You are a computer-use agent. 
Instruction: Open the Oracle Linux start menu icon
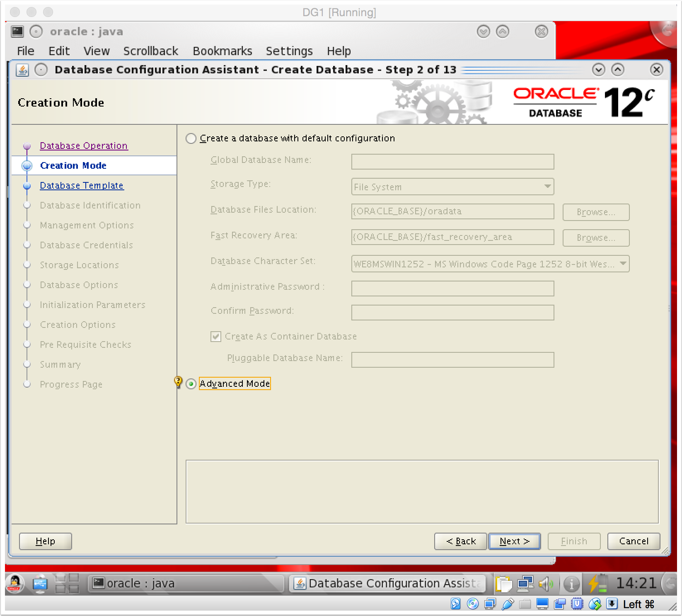[x=15, y=584]
